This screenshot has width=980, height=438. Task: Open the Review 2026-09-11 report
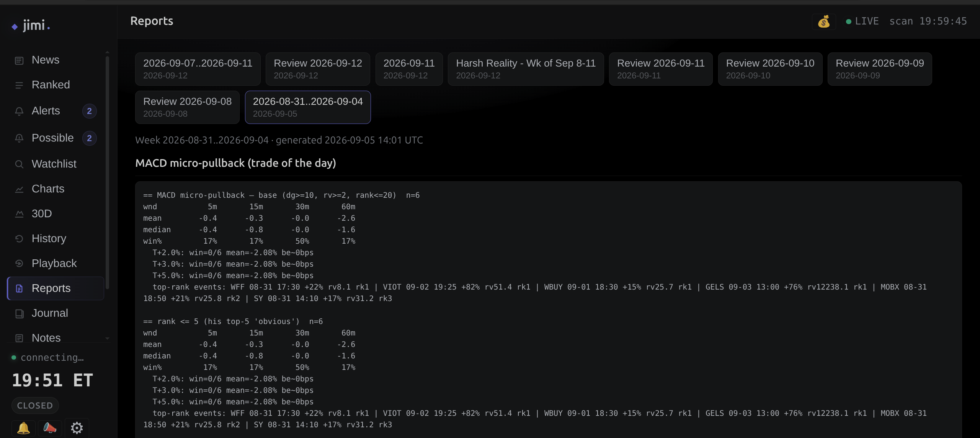click(661, 69)
